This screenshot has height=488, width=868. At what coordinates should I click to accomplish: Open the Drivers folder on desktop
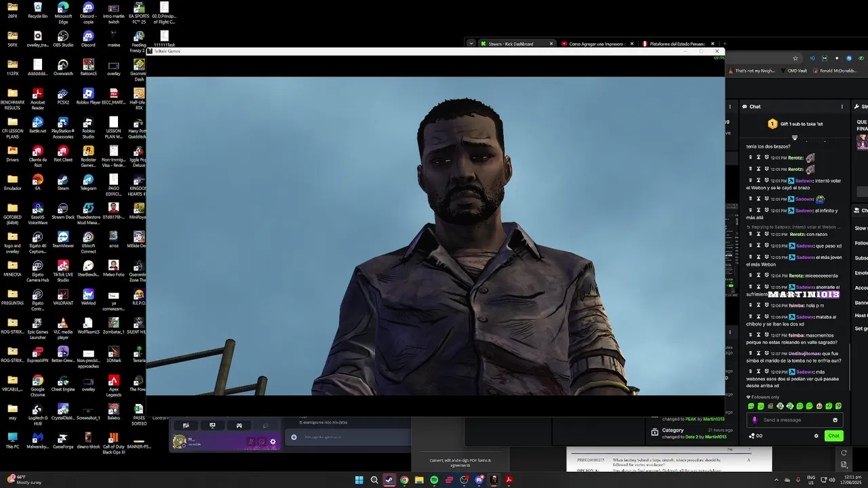(x=12, y=153)
